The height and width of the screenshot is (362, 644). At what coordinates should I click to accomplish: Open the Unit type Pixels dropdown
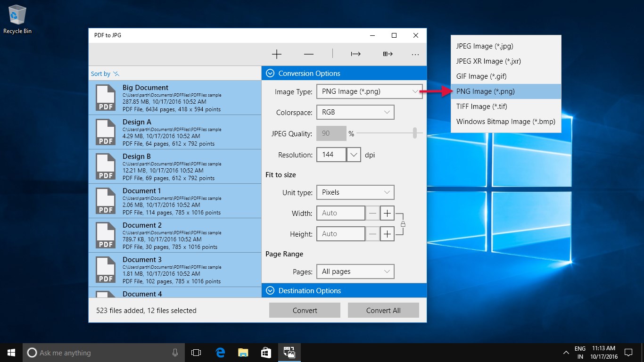(355, 192)
